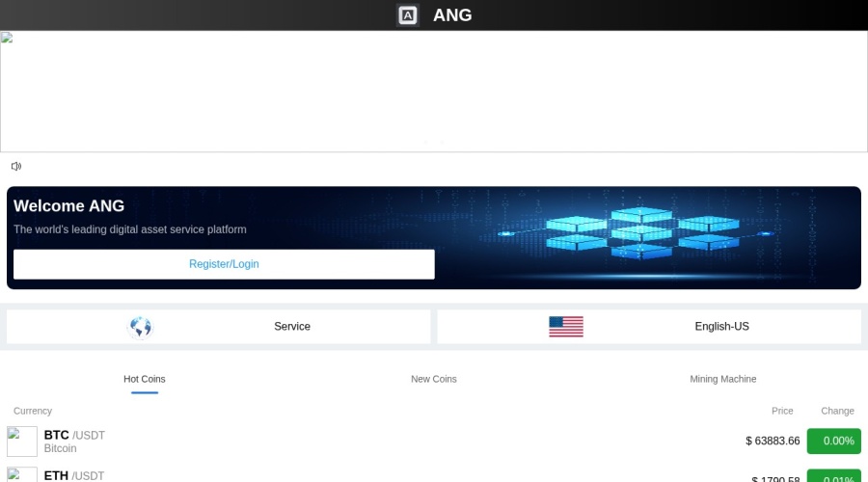Select the ETH /USDT pair name
This screenshot has width=868, height=482.
[74, 475]
